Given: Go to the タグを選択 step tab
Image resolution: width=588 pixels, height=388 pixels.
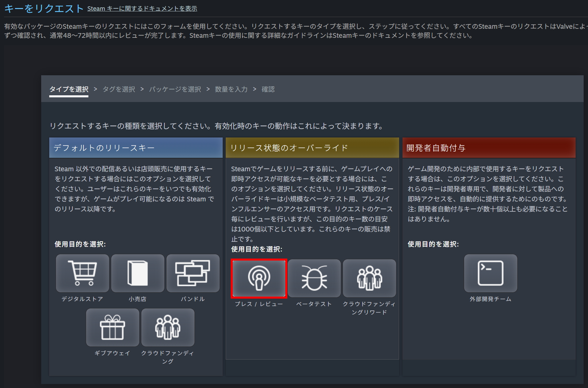Looking at the screenshot, I should [x=119, y=89].
